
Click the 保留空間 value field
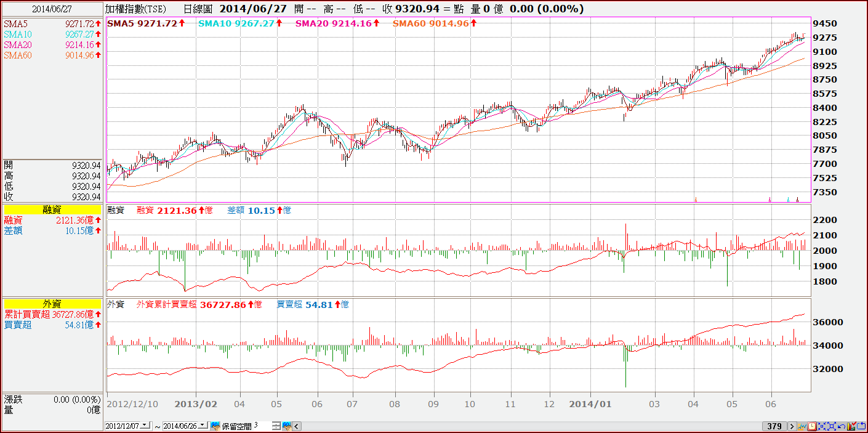pyautogui.click(x=262, y=426)
